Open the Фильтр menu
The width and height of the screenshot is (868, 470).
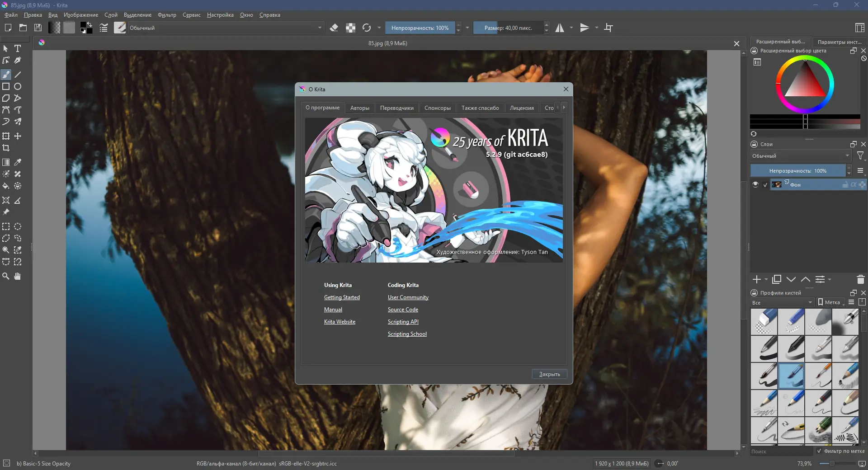(167, 15)
